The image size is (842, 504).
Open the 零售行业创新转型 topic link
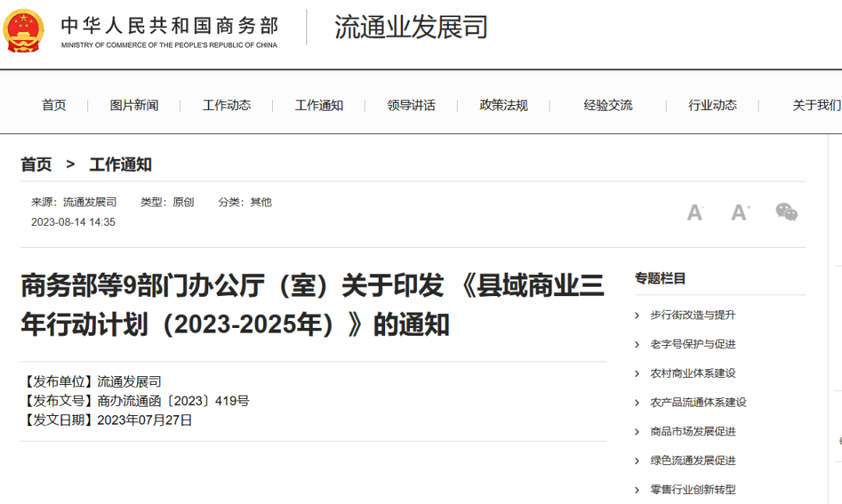[693, 489]
